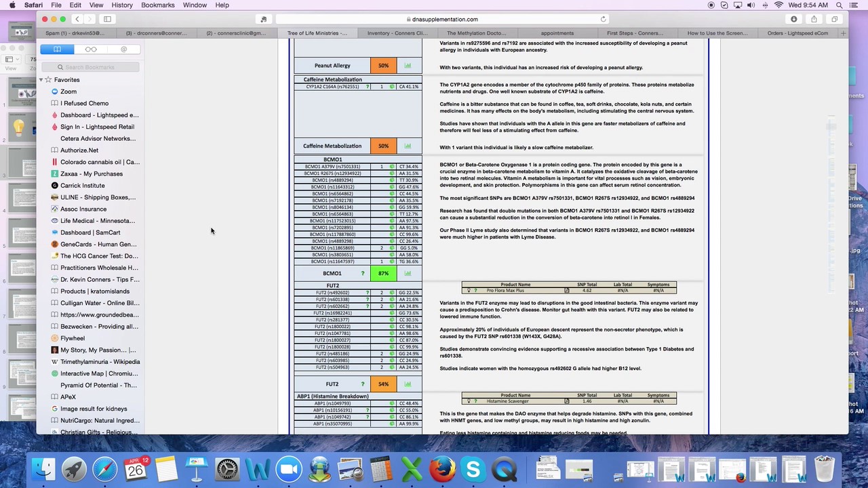Viewport: 868px width, 488px height.
Task: Go back with Safari's back arrow
Action: [77, 19]
